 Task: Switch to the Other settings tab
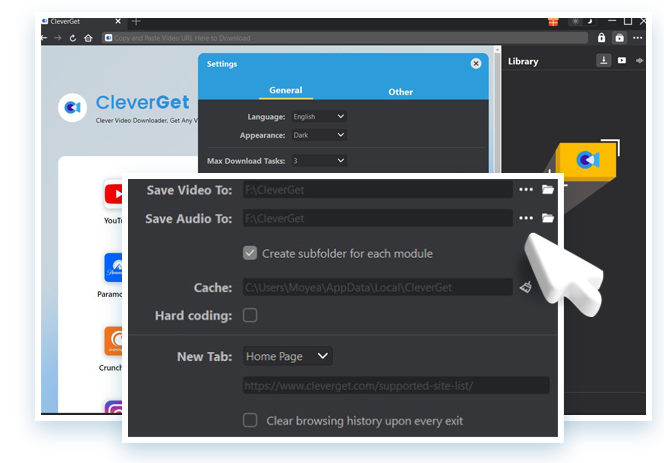(x=400, y=92)
